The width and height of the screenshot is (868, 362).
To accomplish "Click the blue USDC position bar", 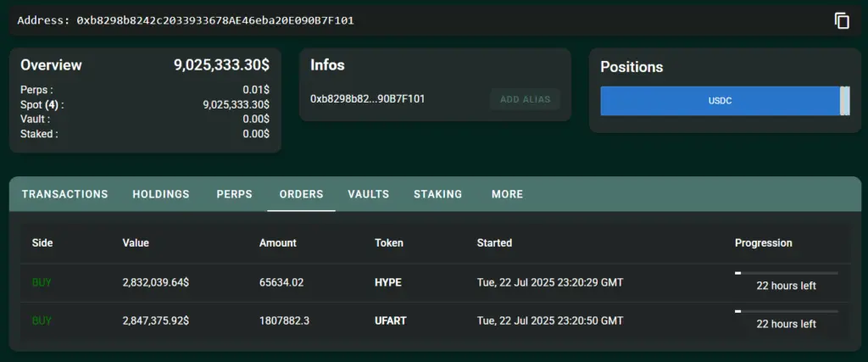I will (x=720, y=101).
